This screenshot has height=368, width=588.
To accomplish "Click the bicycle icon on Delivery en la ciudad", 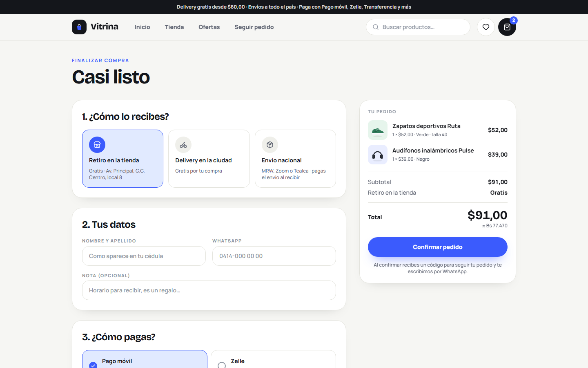I will pos(183,145).
